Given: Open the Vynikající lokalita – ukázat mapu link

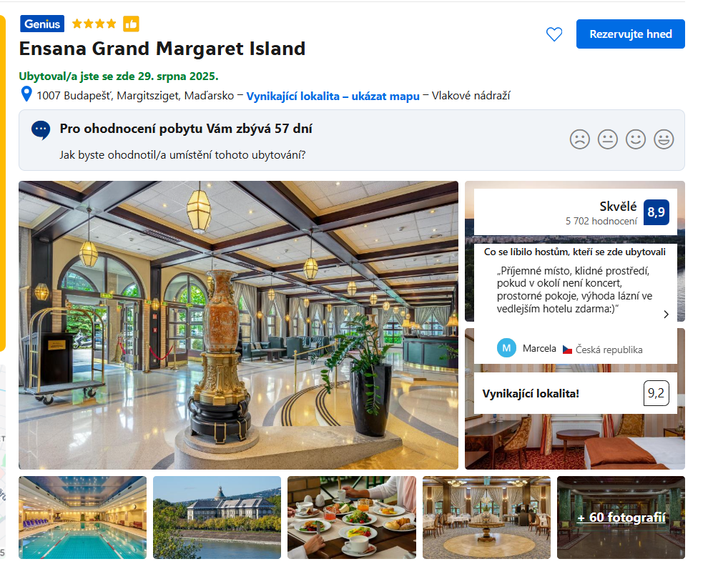Looking at the screenshot, I should pos(333,96).
